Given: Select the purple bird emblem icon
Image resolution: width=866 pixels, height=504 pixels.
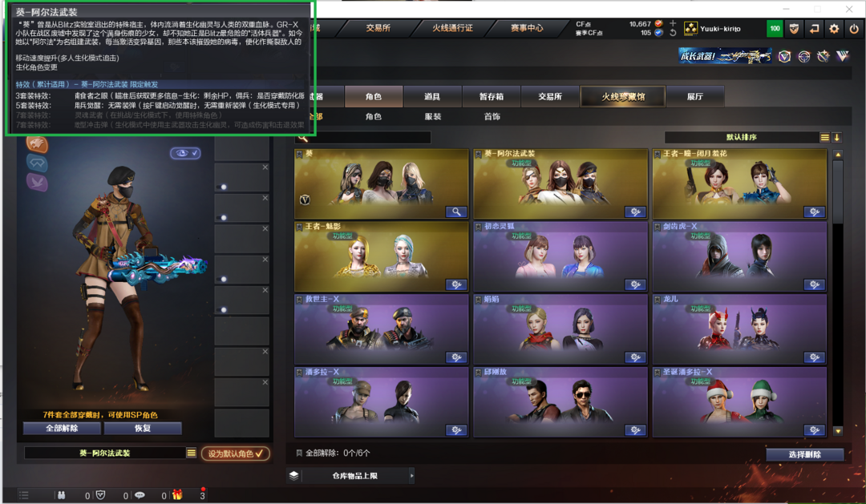Looking at the screenshot, I should point(37,182).
